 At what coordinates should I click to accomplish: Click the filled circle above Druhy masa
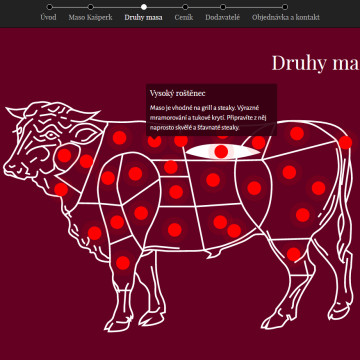[144, 7]
